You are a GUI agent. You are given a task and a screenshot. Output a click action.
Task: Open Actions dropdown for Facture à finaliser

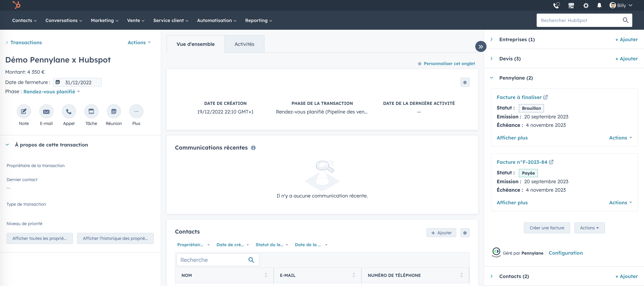[x=621, y=138]
